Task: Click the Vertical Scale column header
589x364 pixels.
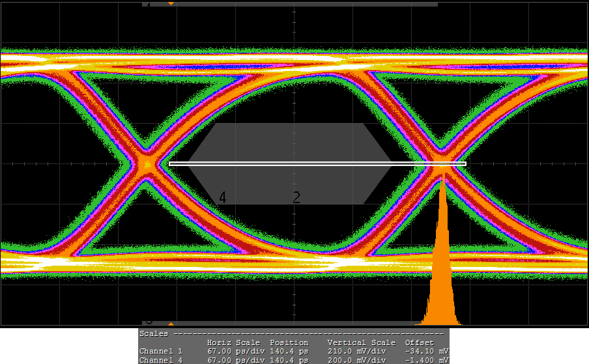Action: click(x=361, y=343)
